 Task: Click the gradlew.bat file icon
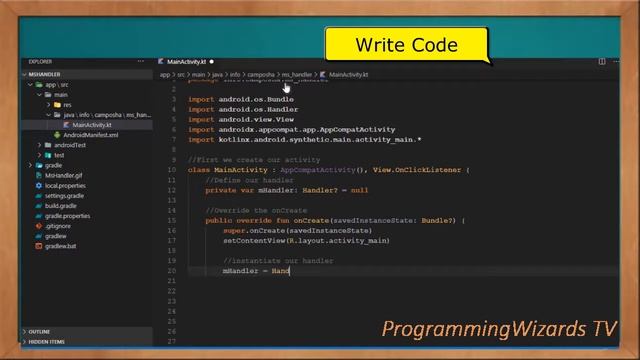pos(39,246)
